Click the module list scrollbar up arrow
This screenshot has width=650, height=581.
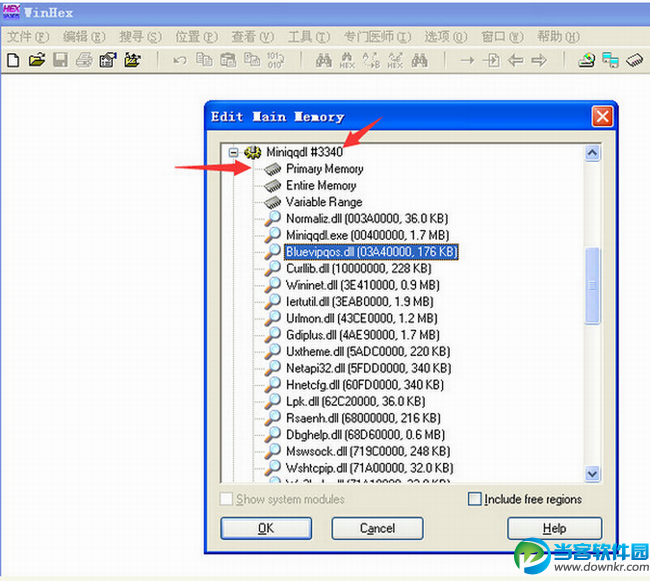(x=592, y=153)
